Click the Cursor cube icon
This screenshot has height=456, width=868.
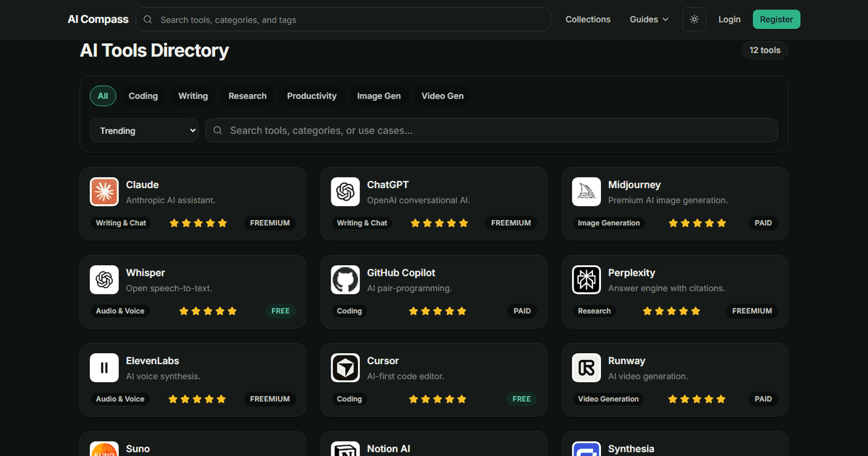click(345, 368)
